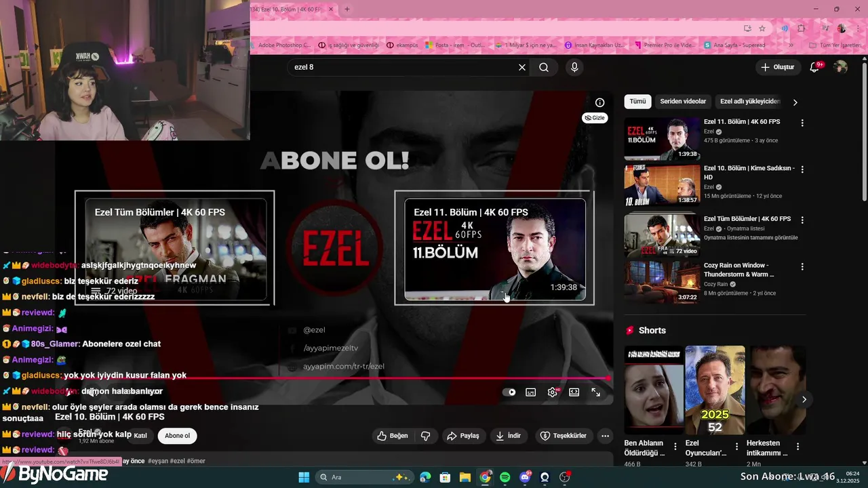Open Ezel Tüm Bölümler playlist in sidebar
Image resolution: width=868 pixels, height=488 pixels.
tap(662, 236)
